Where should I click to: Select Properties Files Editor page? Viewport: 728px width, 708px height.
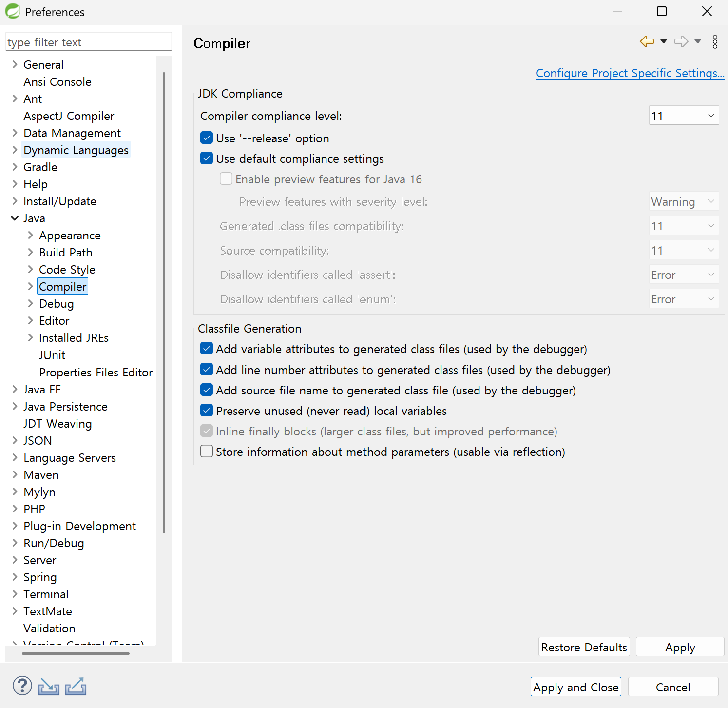coord(96,373)
